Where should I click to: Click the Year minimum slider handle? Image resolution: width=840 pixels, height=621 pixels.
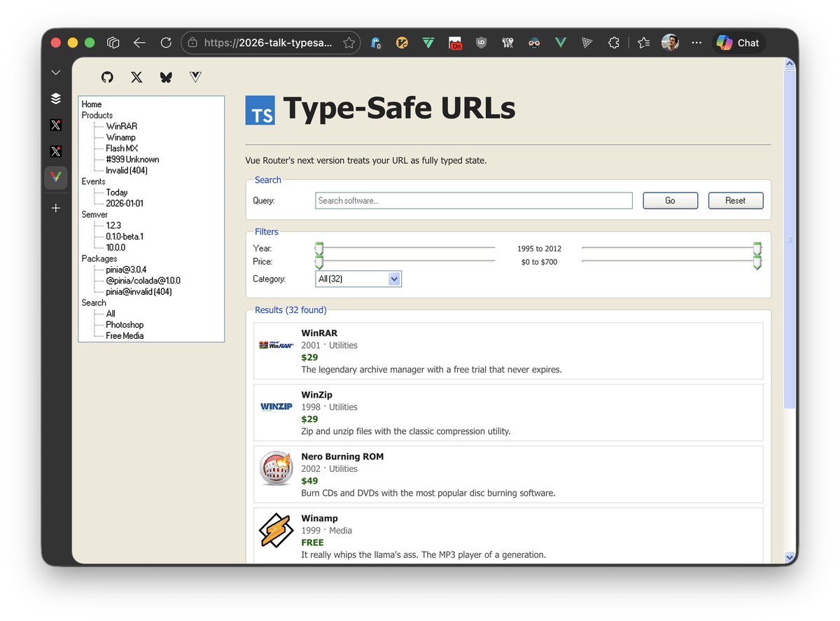319,249
